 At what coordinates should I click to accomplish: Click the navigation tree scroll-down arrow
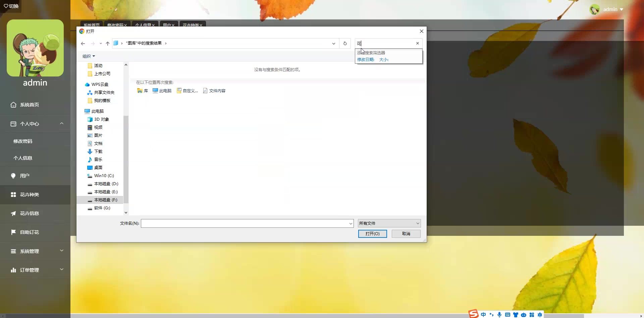126,212
